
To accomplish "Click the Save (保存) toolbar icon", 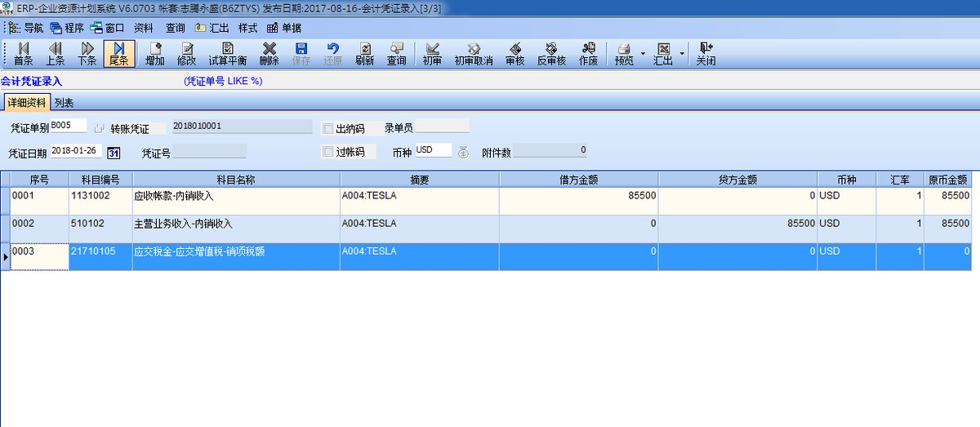I will pyautogui.click(x=301, y=54).
